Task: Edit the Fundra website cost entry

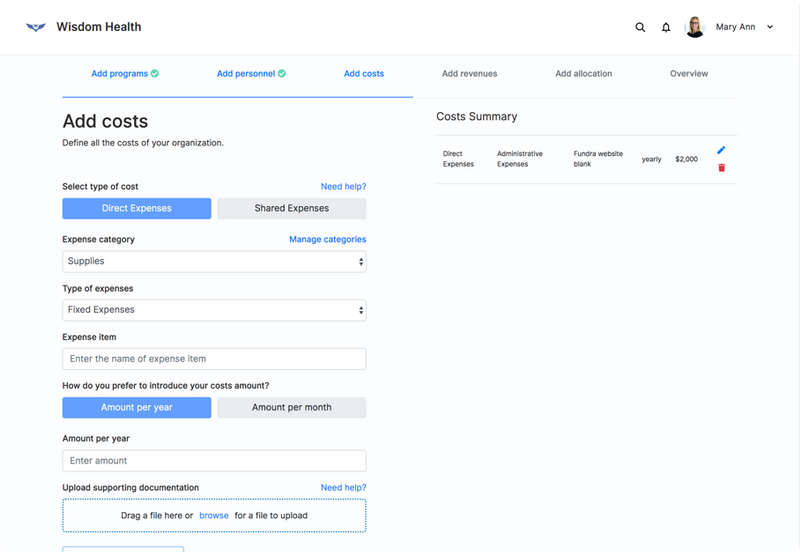Action: [721, 150]
